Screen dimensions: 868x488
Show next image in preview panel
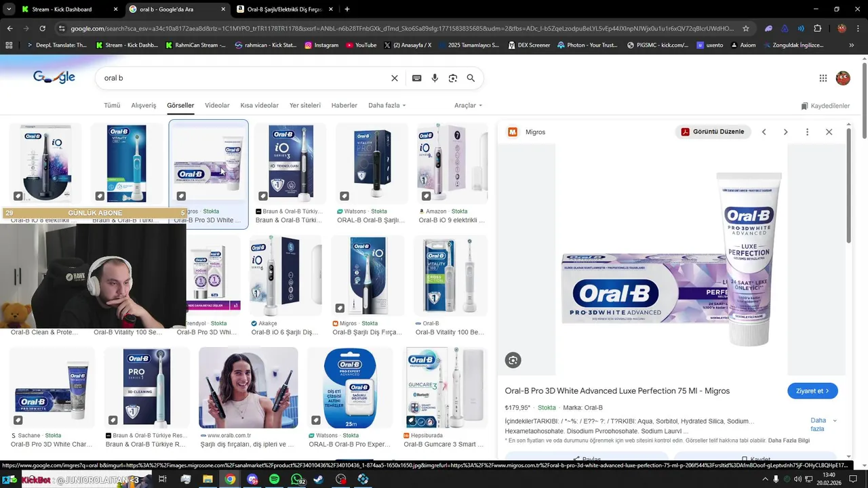(785, 131)
